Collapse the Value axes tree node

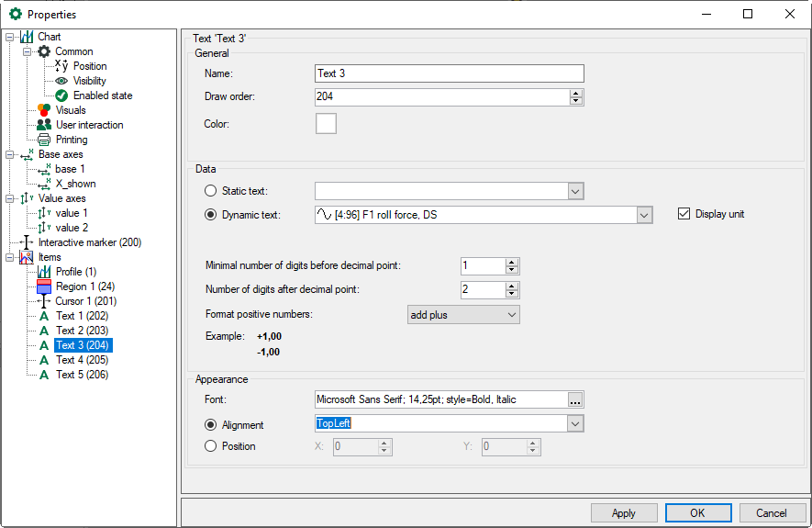coord(9,198)
